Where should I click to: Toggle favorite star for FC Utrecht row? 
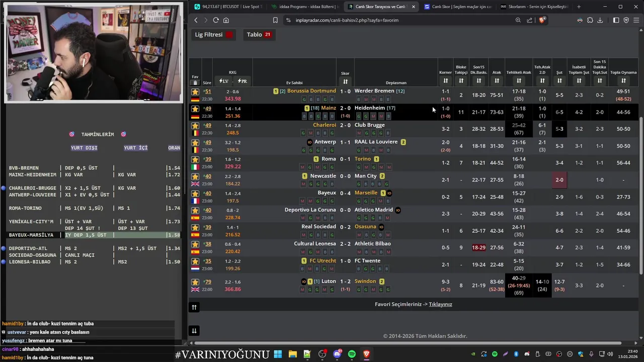coord(195,261)
